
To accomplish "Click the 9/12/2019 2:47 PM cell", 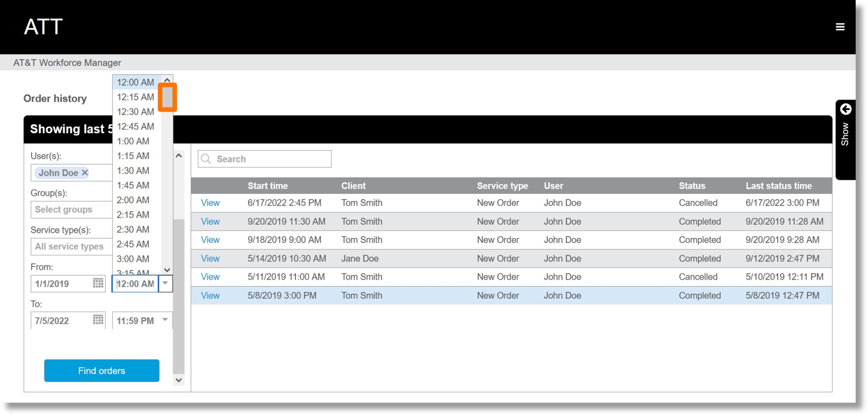I will [782, 258].
